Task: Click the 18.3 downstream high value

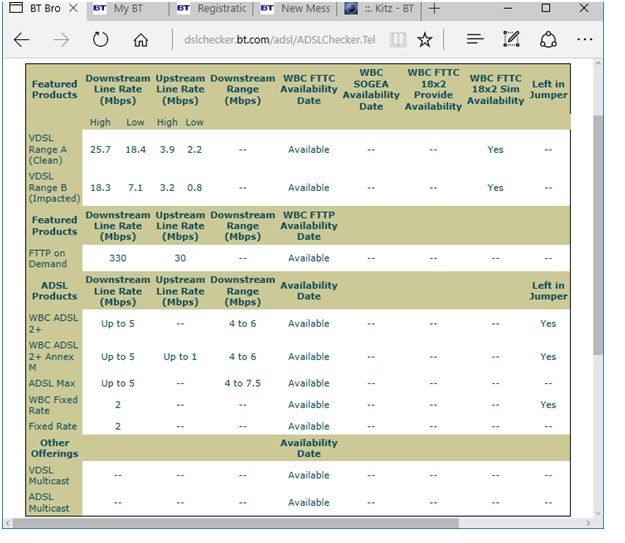Action: (x=100, y=188)
